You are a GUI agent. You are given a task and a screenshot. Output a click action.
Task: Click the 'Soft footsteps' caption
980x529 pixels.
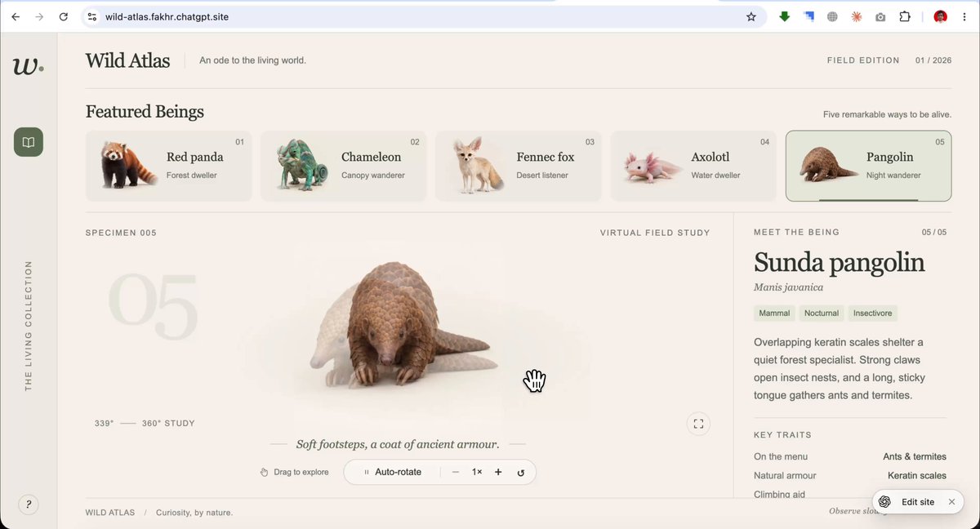pos(398,444)
